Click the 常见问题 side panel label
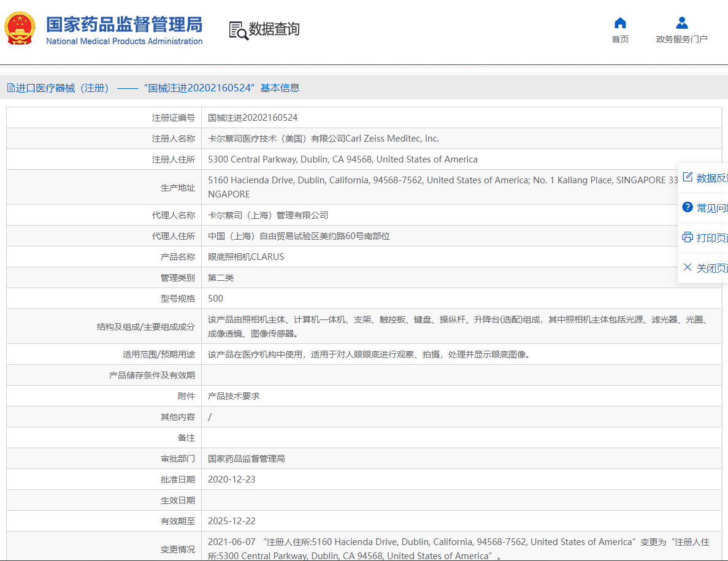728x561 pixels. click(712, 208)
